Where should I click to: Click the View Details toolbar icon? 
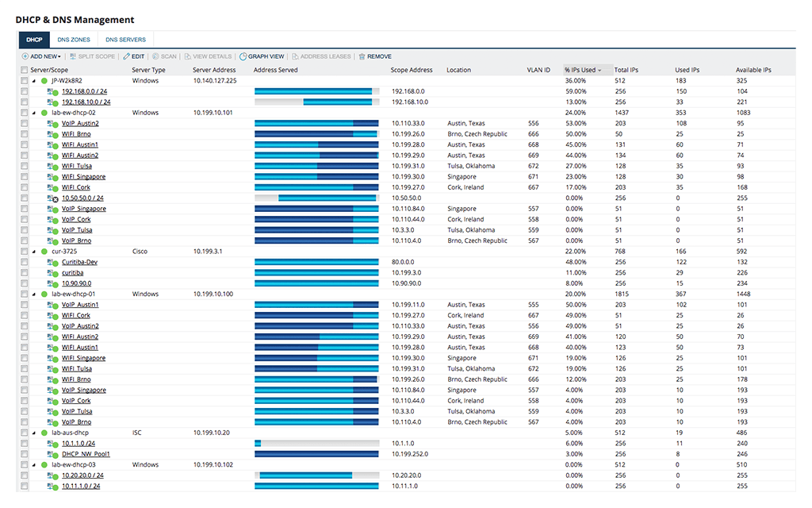coord(188,57)
